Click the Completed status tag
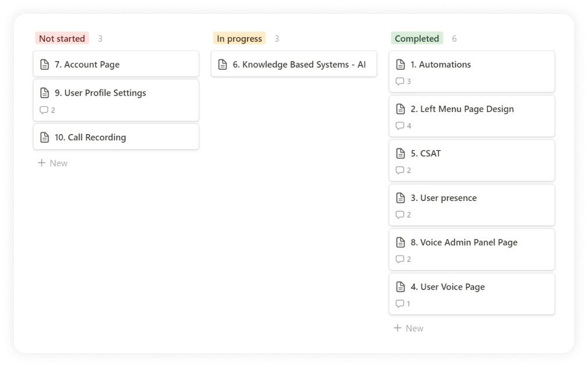Screen dimensions: 588x367 tap(417, 38)
